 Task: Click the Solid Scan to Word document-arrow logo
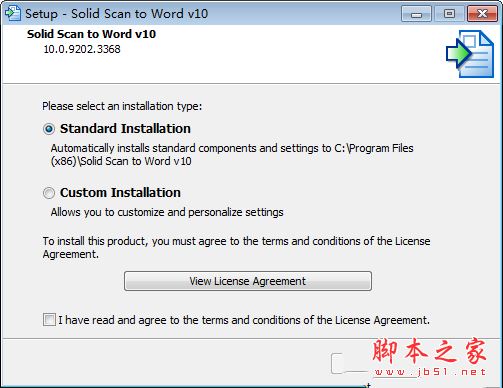(470, 54)
